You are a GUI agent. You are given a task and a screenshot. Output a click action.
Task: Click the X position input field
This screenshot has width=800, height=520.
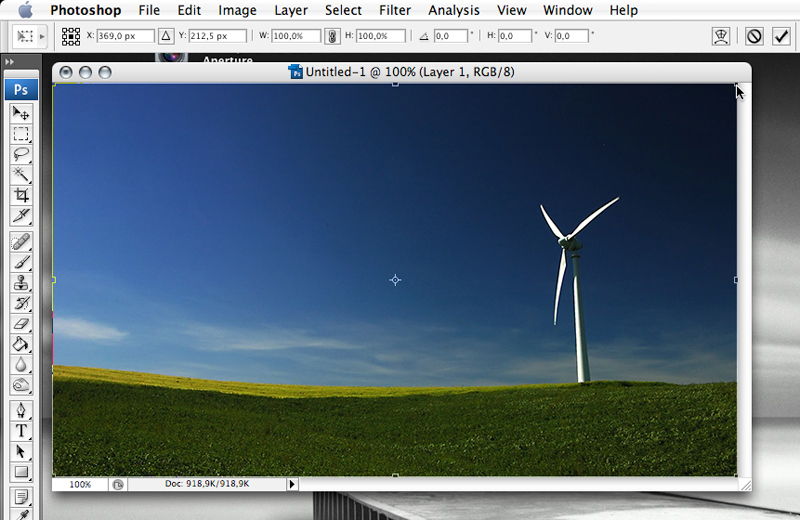click(x=125, y=36)
